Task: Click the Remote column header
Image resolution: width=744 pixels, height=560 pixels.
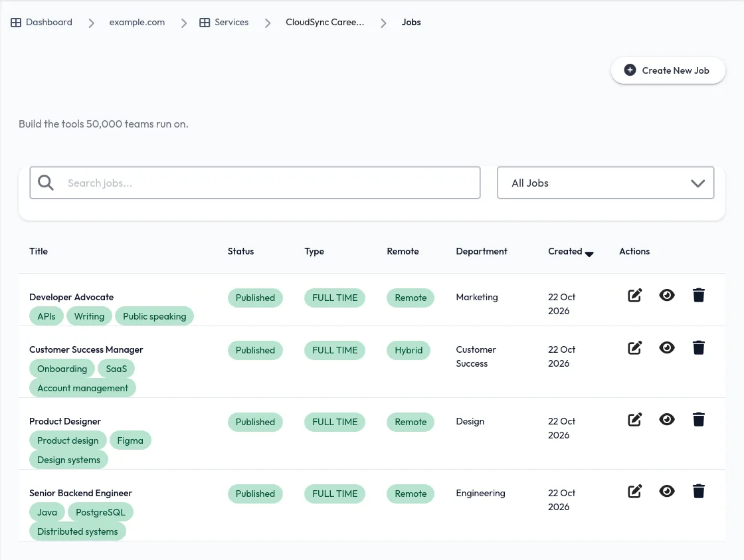Action: [403, 251]
